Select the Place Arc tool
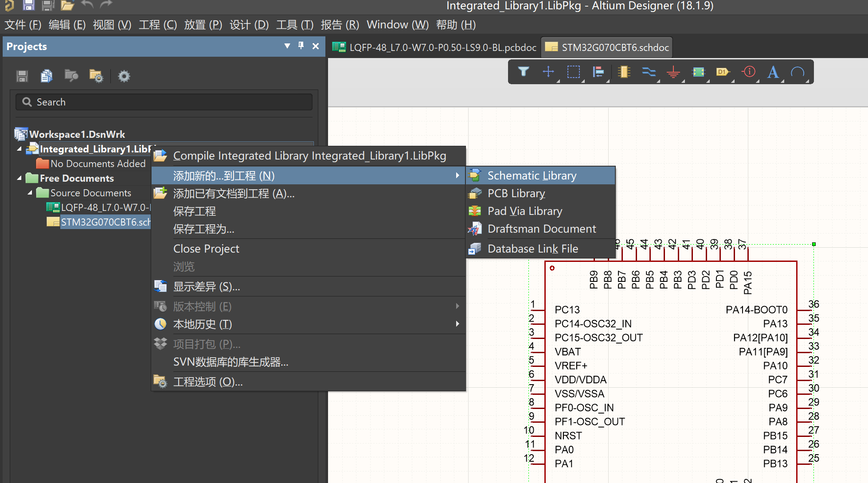This screenshot has width=868, height=483. tap(798, 71)
